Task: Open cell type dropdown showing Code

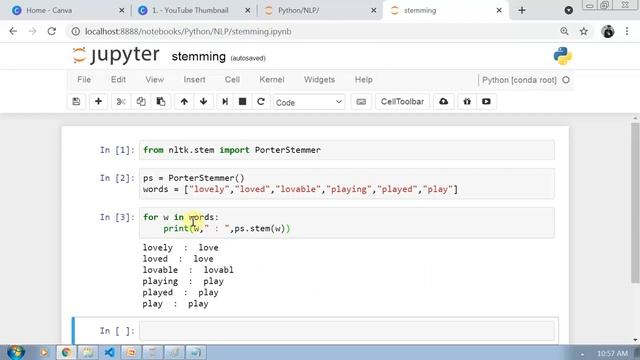Action: [x=309, y=102]
